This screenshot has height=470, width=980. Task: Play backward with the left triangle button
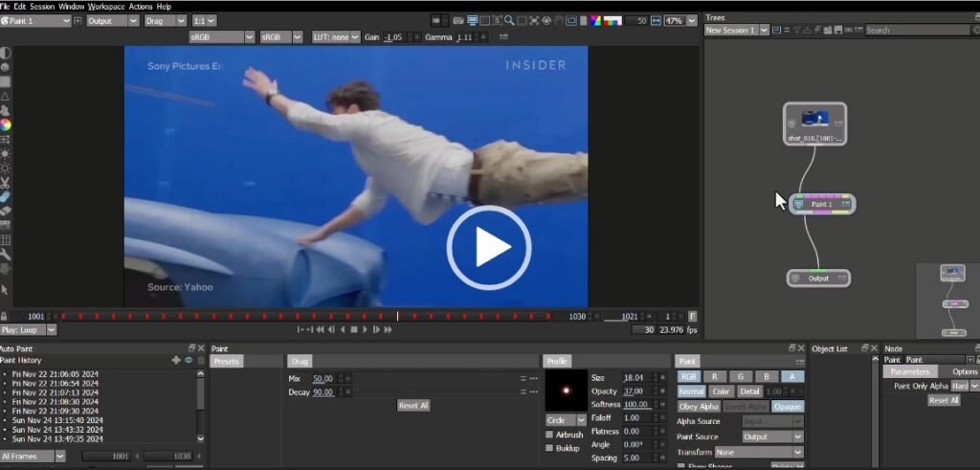pyautogui.click(x=343, y=329)
